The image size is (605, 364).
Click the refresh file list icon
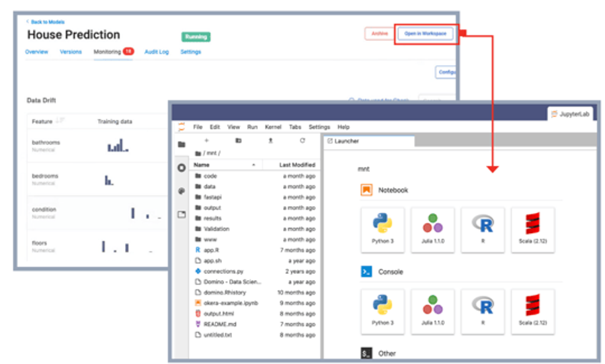[302, 140]
